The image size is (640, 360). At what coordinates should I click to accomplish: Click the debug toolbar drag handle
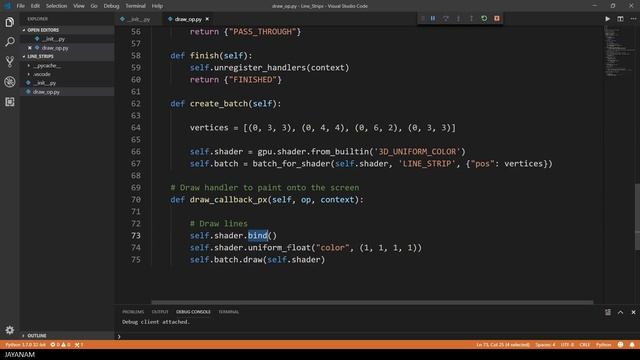point(422,18)
